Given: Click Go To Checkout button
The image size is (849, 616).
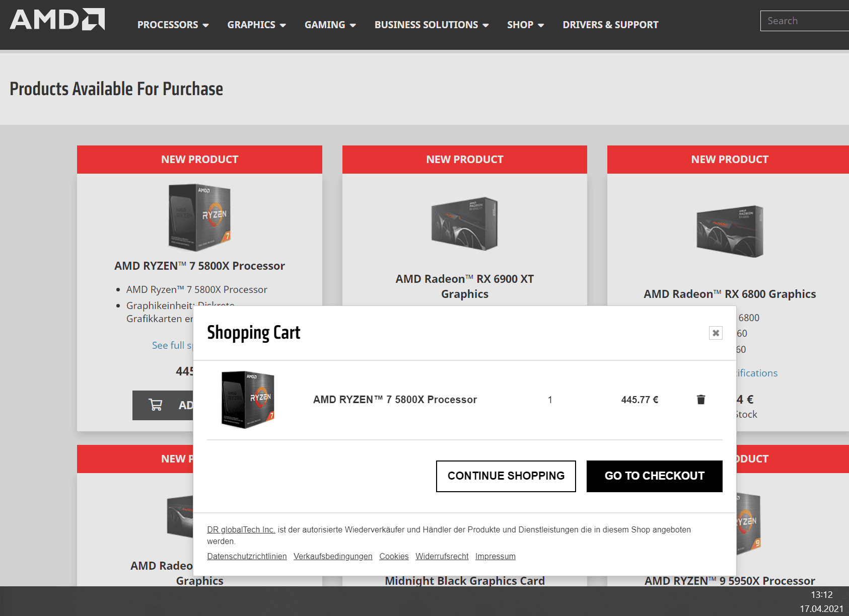Looking at the screenshot, I should tap(655, 476).
